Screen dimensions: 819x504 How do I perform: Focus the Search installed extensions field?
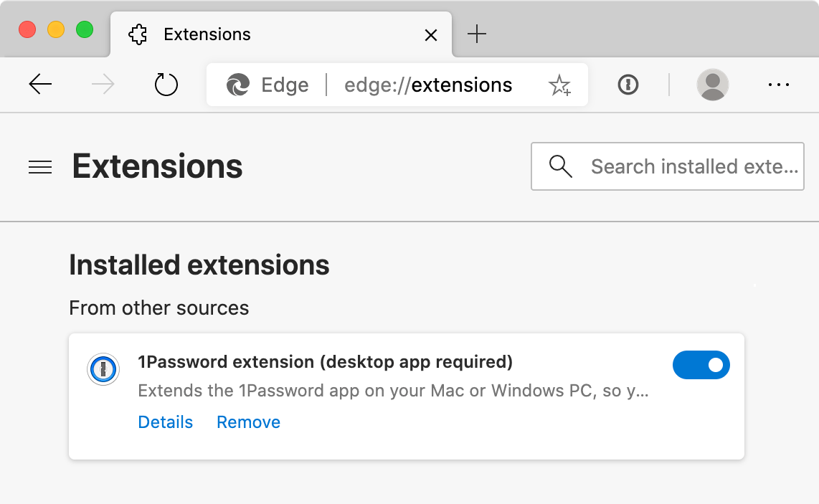tap(668, 166)
